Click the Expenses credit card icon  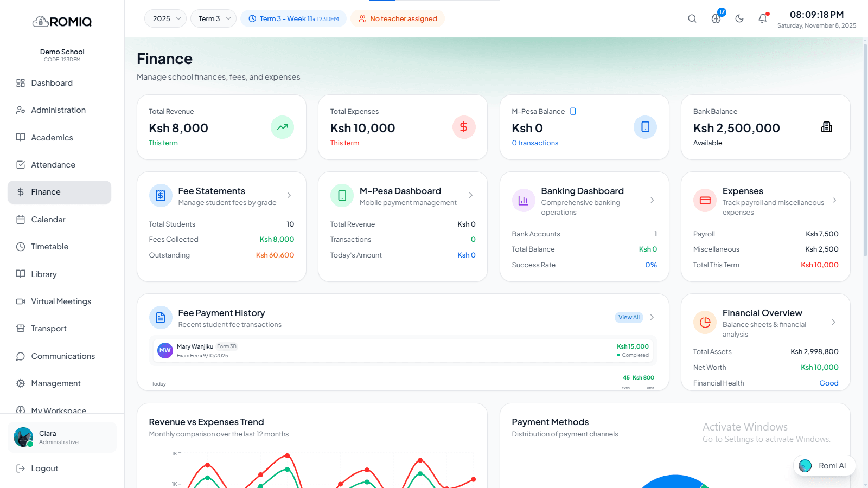(x=705, y=201)
